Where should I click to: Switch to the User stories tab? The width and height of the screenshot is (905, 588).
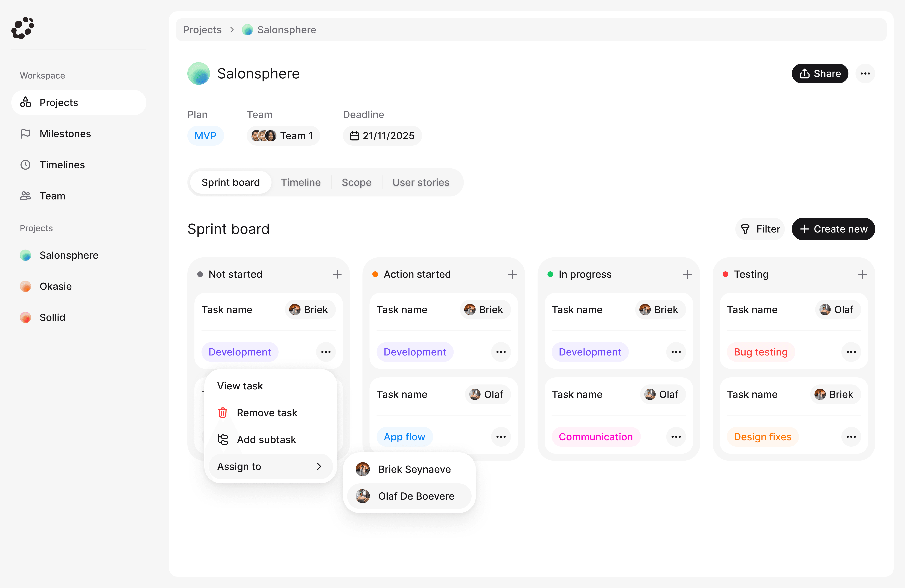point(421,183)
